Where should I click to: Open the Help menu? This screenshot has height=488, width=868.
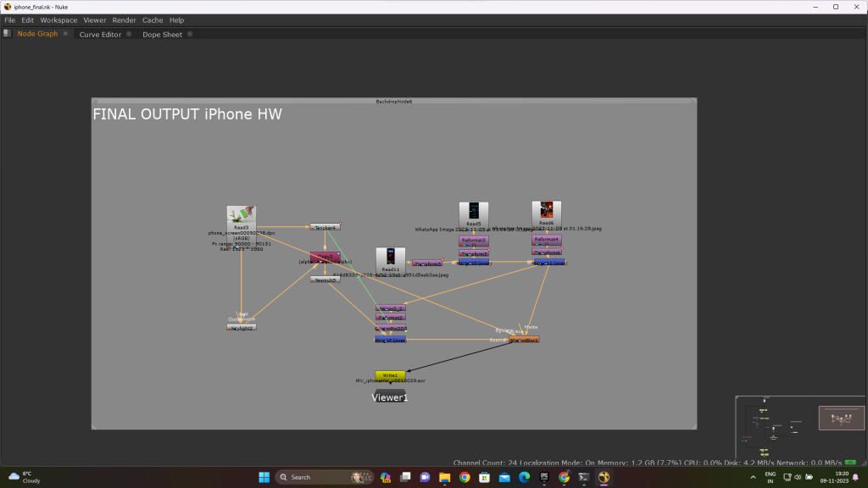(x=176, y=20)
